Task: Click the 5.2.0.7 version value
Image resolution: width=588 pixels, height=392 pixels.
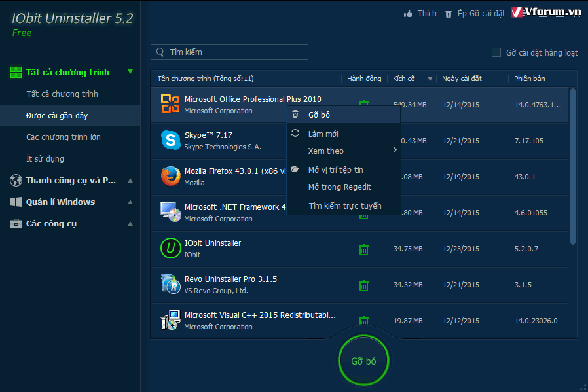Action: (x=526, y=249)
